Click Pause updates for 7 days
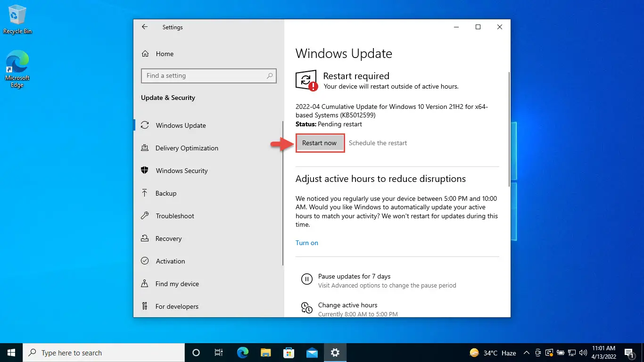Screen dimensions: 644x362 pyautogui.click(x=354, y=276)
